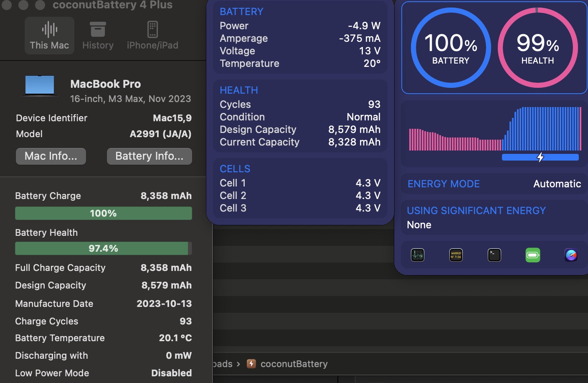Viewport: 588px width, 383px height.
Task: Click the Temperature 20° row
Action: [x=300, y=64]
